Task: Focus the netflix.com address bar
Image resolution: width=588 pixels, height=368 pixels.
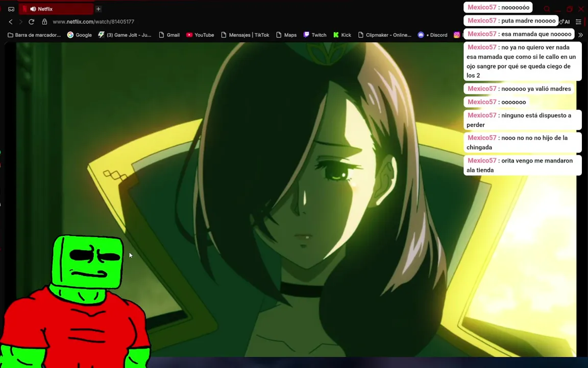Action: coord(93,22)
